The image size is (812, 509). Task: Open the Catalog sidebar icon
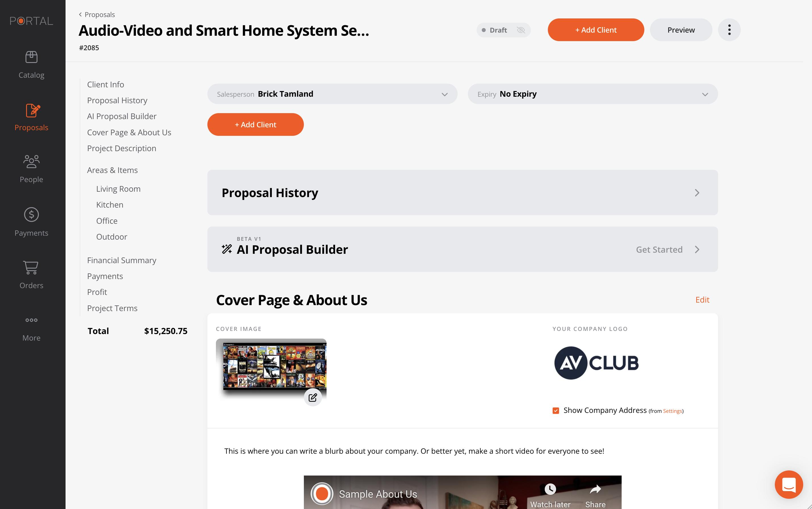pyautogui.click(x=31, y=57)
